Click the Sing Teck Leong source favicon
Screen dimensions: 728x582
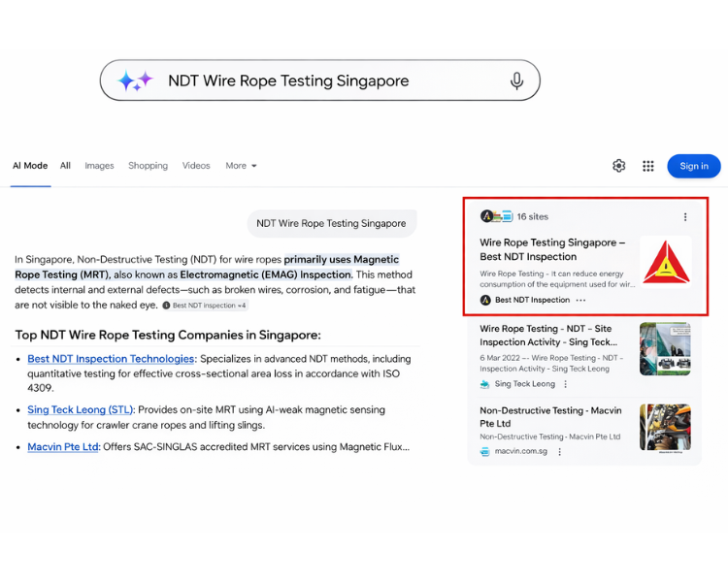(485, 384)
